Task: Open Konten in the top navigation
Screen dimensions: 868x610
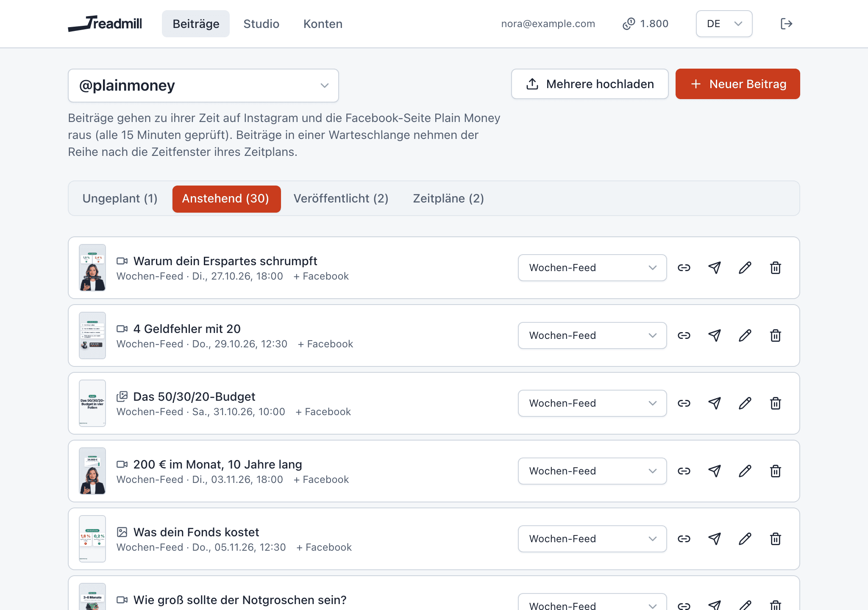Action: click(x=323, y=24)
